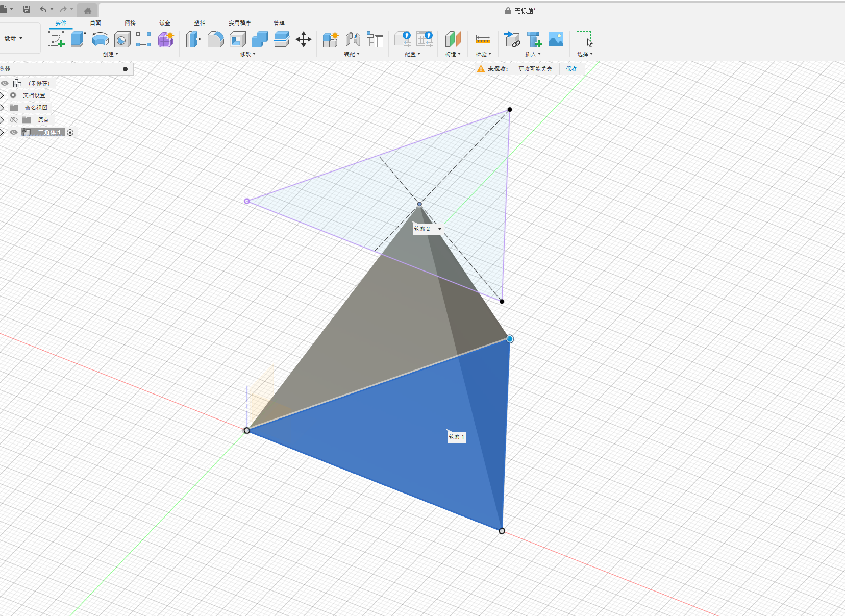Click the Measure ruler icon
This screenshot has width=845, height=616.
pos(483,39)
